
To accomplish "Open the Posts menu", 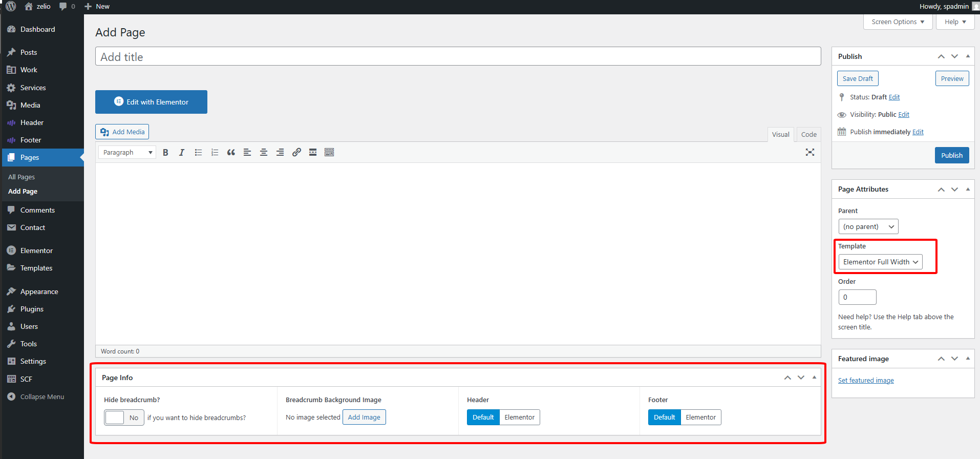I will pos(42,52).
